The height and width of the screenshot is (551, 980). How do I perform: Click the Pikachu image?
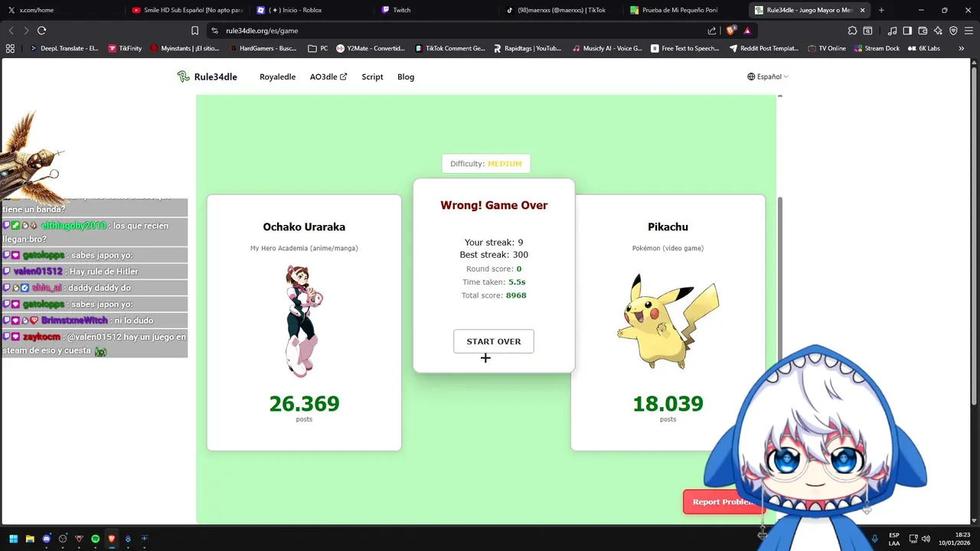pos(668,320)
